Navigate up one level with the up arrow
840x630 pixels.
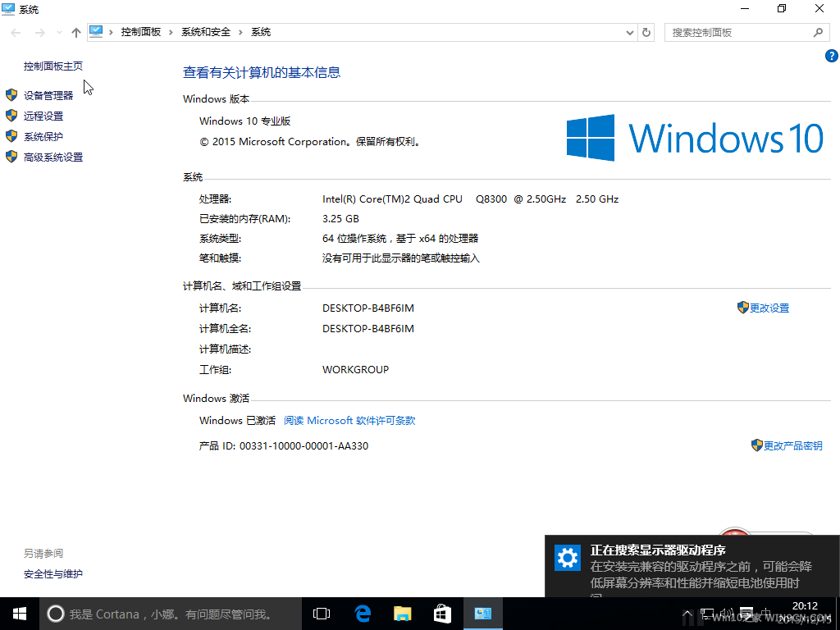tap(75, 32)
